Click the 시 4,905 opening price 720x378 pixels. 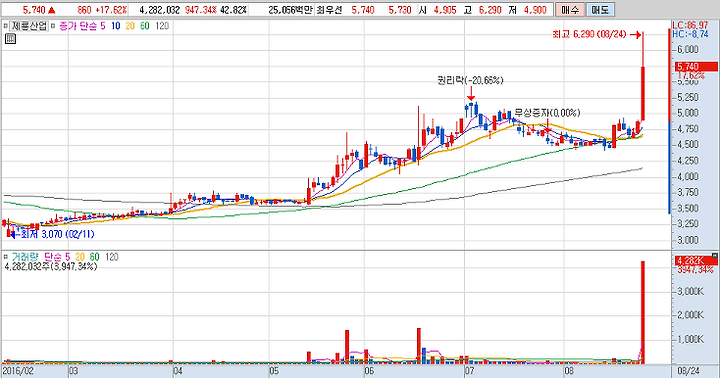point(438,10)
